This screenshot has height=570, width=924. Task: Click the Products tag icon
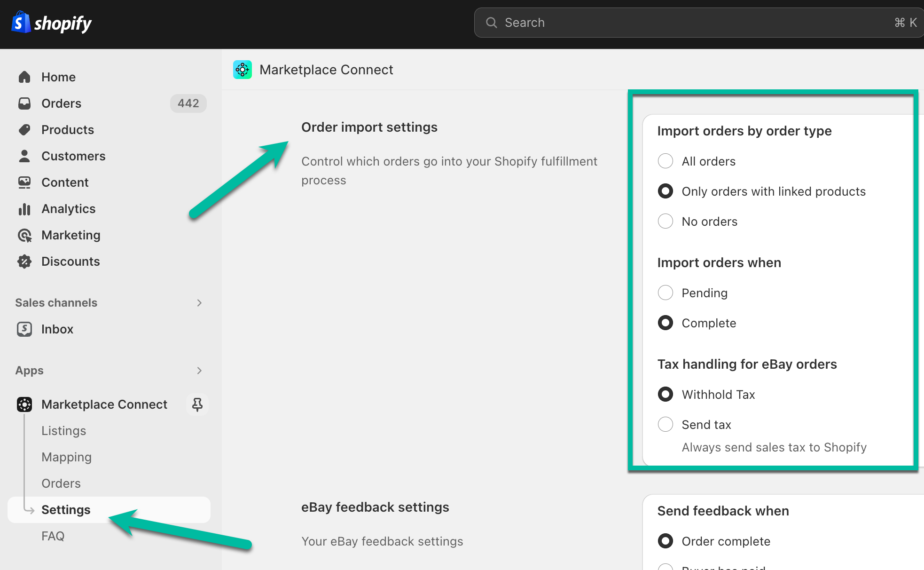click(x=24, y=129)
